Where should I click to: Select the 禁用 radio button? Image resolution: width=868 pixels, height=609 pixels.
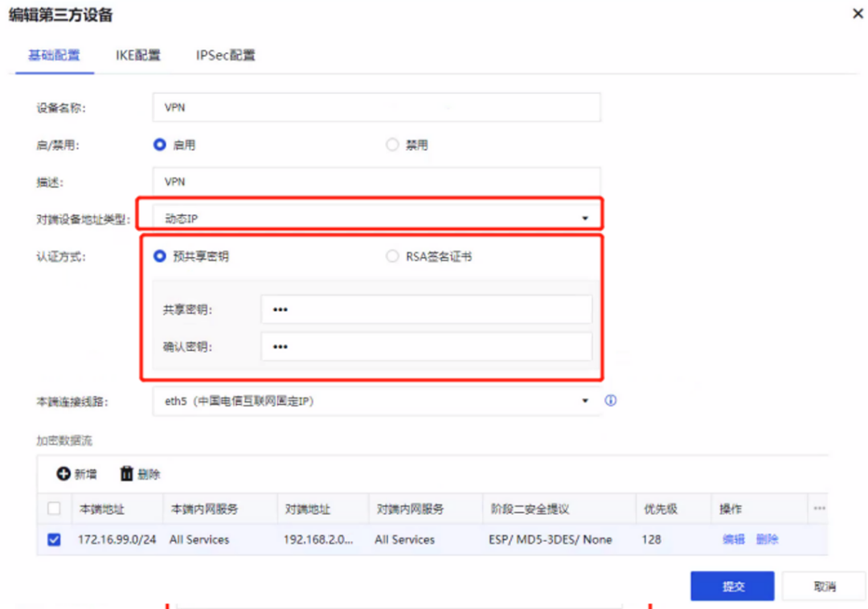click(392, 145)
